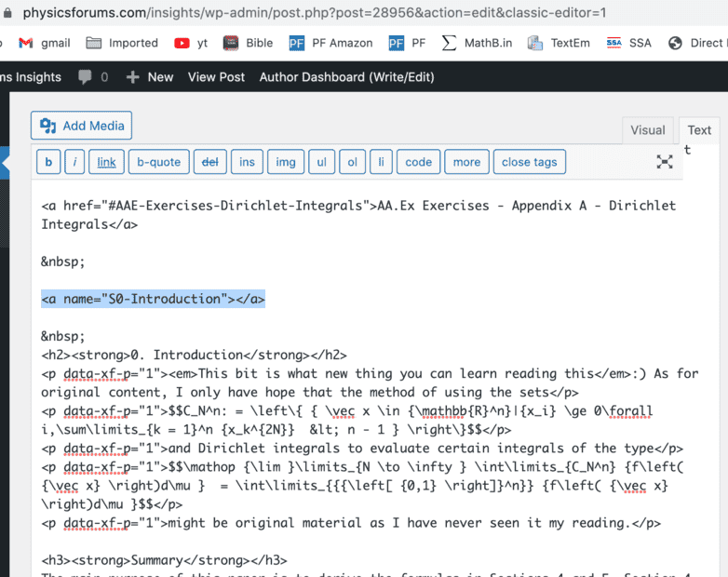Click the close tags button
The height and width of the screenshot is (577, 728).
point(529,162)
